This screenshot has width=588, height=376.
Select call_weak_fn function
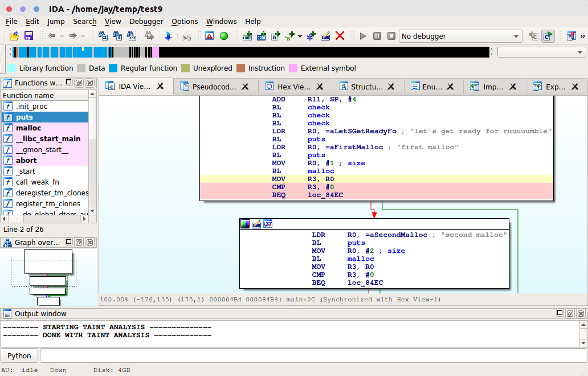(x=45, y=182)
